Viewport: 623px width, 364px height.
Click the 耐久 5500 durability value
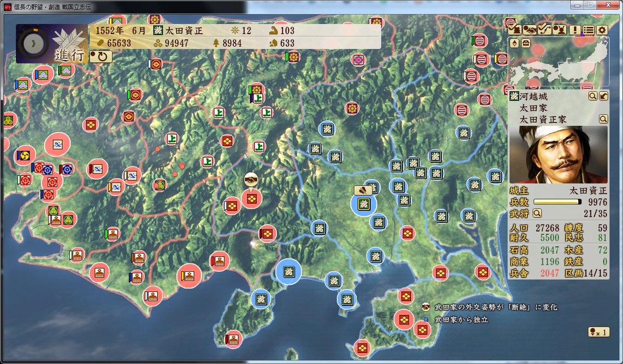click(x=550, y=238)
